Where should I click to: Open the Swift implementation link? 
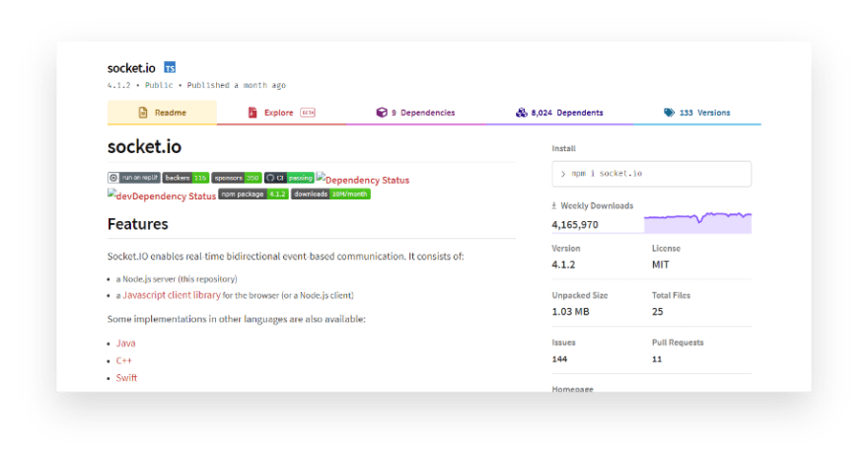pyautogui.click(x=127, y=377)
